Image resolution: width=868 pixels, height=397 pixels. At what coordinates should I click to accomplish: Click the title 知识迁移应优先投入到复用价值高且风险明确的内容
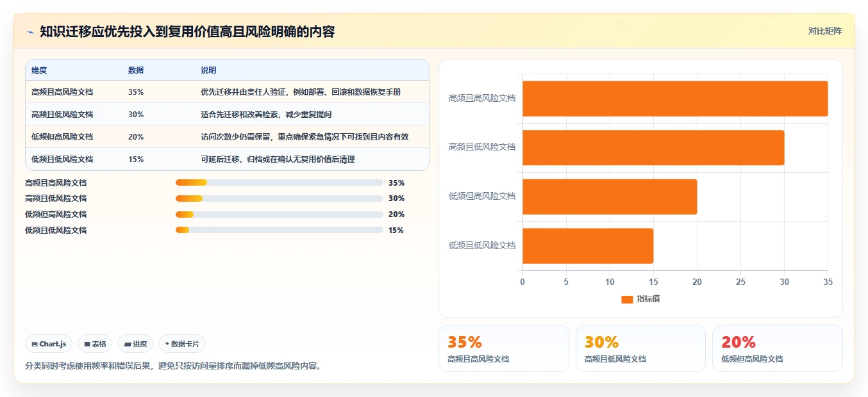(x=187, y=31)
